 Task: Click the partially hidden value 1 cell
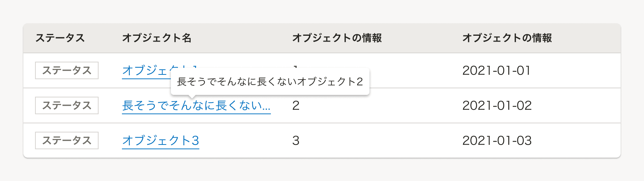click(295, 66)
